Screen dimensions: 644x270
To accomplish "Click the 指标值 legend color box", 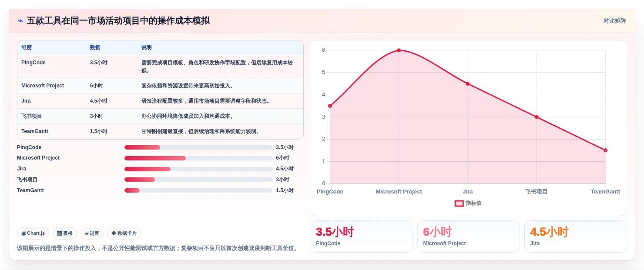I will (459, 203).
